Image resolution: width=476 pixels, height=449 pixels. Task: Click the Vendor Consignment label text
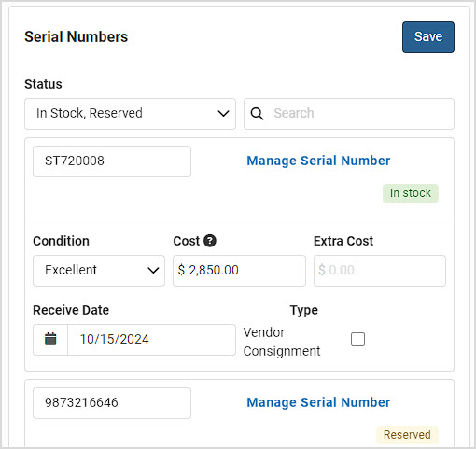[x=282, y=342]
